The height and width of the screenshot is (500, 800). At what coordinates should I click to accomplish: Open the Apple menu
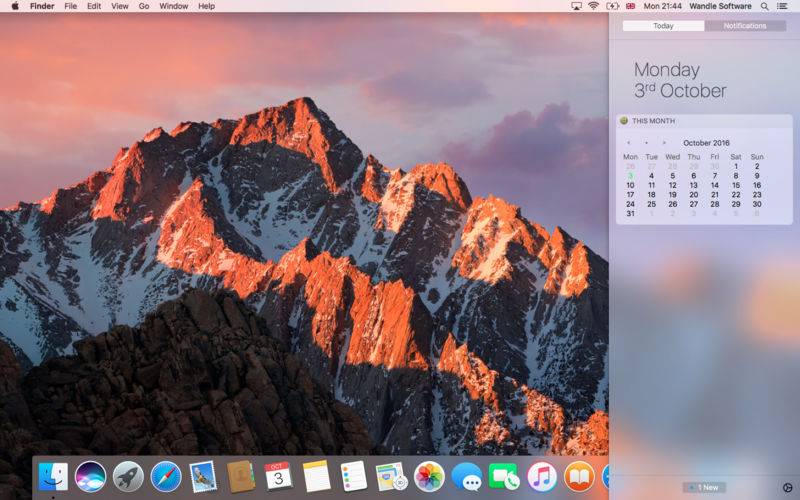click(x=14, y=6)
